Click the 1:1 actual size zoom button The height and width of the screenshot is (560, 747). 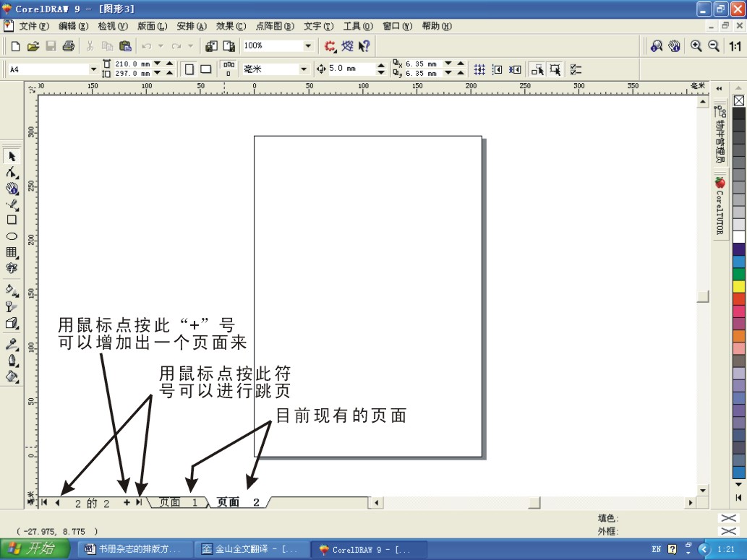click(735, 46)
